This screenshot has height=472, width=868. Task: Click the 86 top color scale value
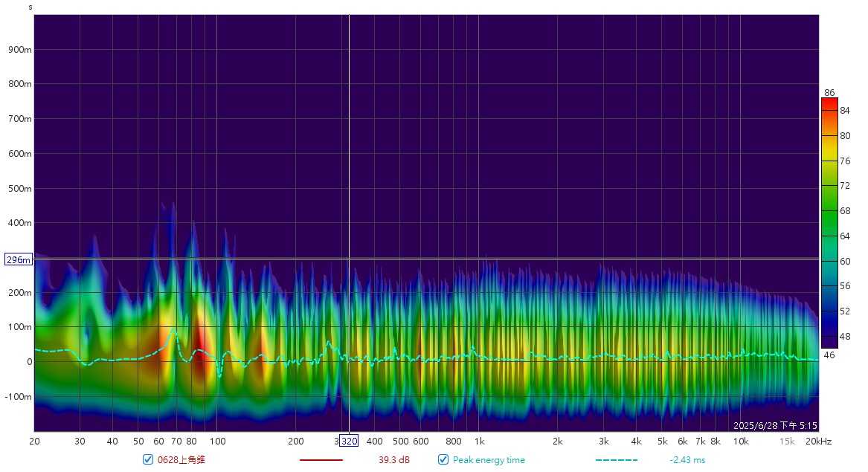point(829,92)
